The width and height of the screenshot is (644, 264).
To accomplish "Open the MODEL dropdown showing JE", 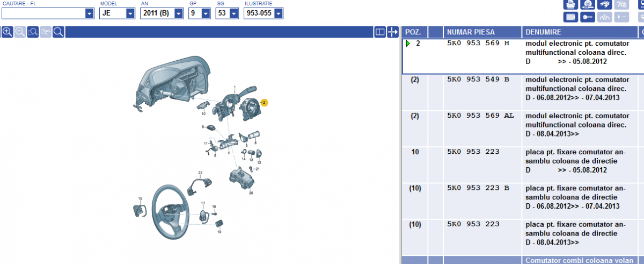I will (130, 13).
